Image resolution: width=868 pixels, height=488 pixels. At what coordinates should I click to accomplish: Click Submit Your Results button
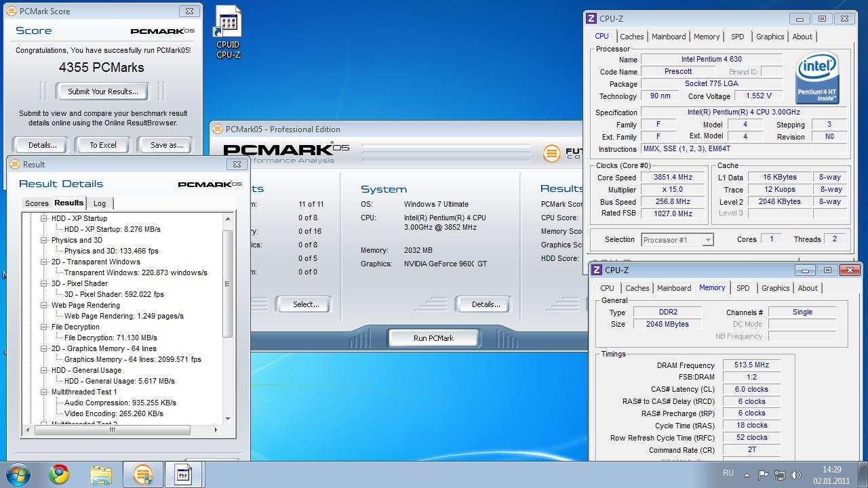point(103,91)
